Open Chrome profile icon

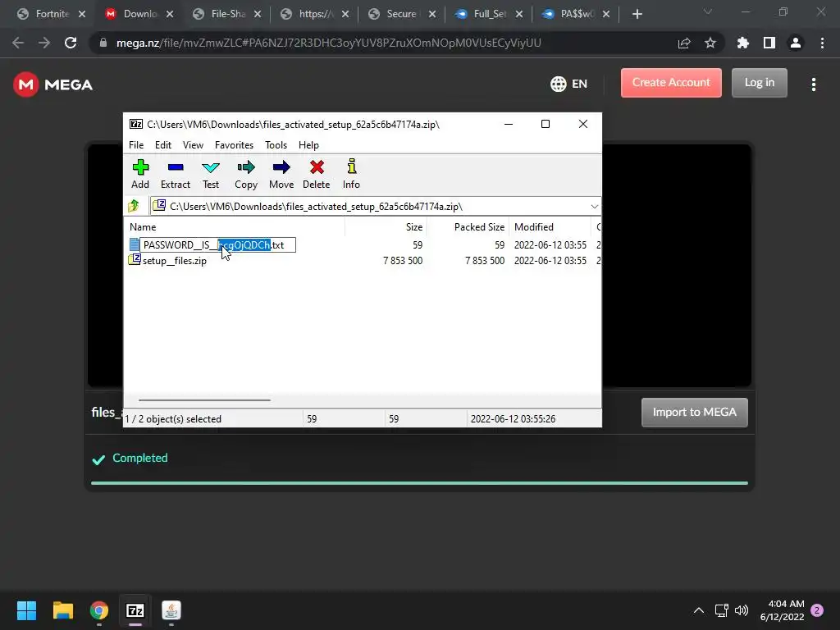tap(796, 43)
